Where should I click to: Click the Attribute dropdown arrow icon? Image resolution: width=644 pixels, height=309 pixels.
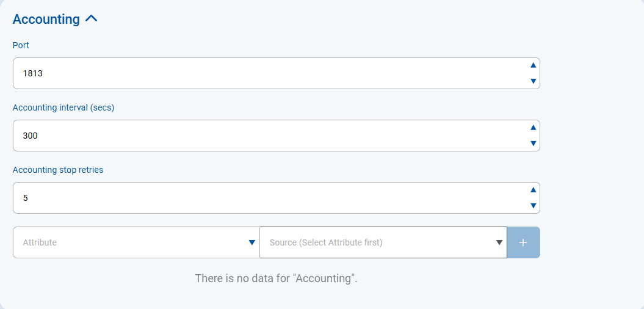(x=251, y=242)
